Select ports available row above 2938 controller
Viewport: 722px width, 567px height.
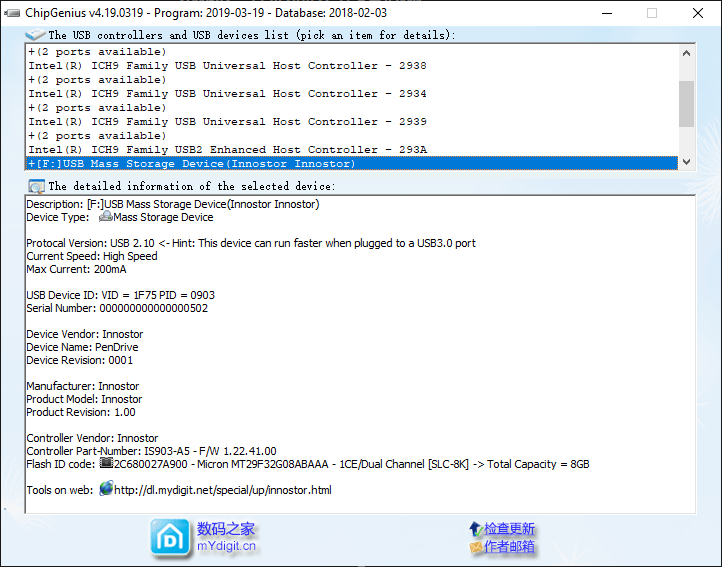(x=351, y=52)
